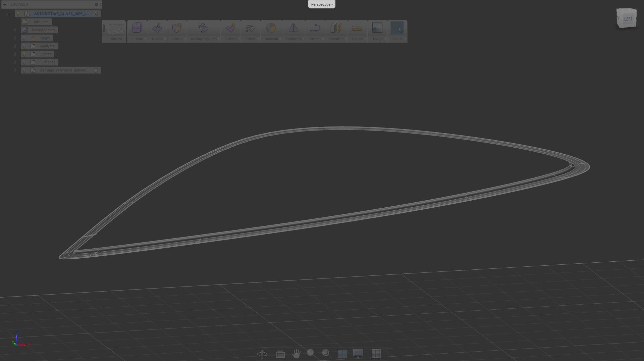
Task: Expand the Analysis folder
Action: [15, 46]
